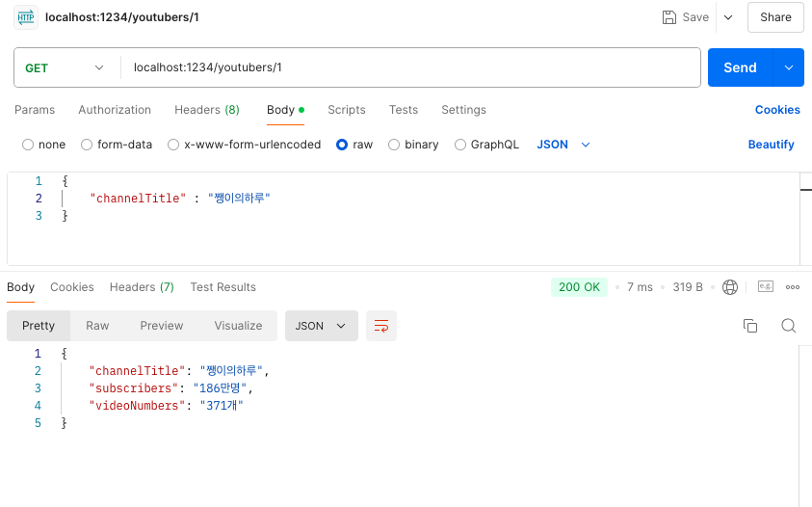
Task: Open the response format JSON dropdown
Action: point(321,326)
